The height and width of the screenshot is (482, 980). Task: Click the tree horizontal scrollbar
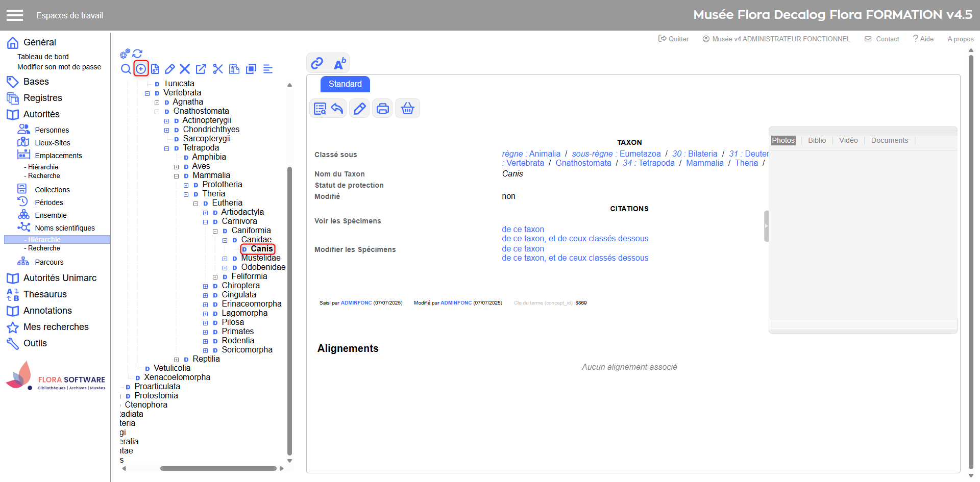pos(218,468)
